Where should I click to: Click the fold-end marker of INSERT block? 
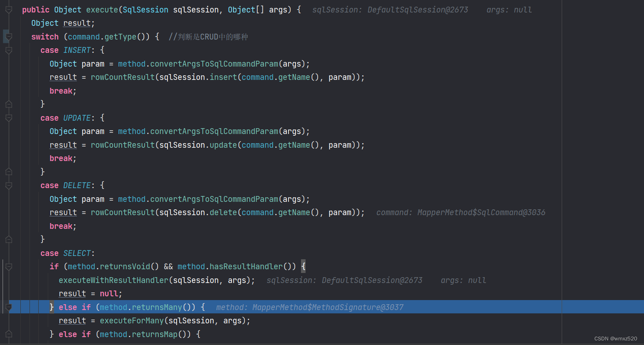(9, 104)
